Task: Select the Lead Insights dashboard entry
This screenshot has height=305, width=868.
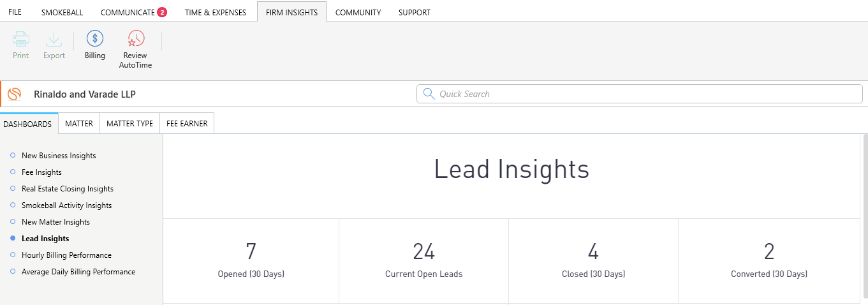Action: (45, 239)
